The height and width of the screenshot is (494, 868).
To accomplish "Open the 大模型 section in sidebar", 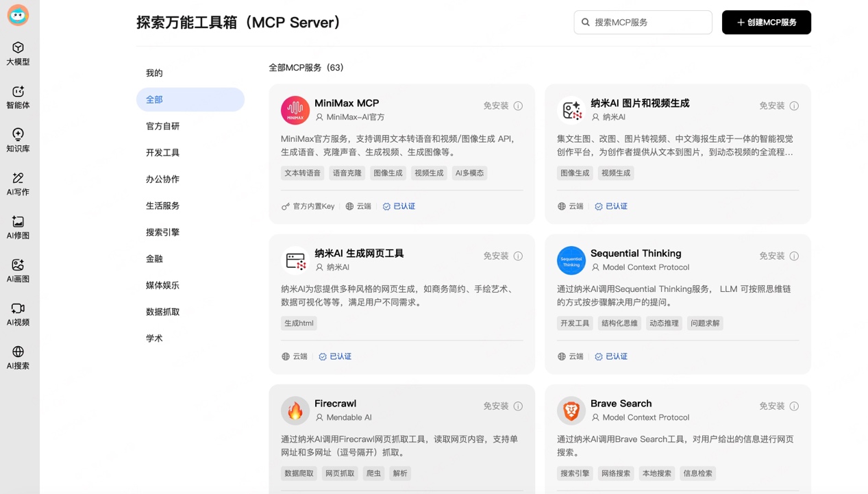I will (x=18, y=53).
